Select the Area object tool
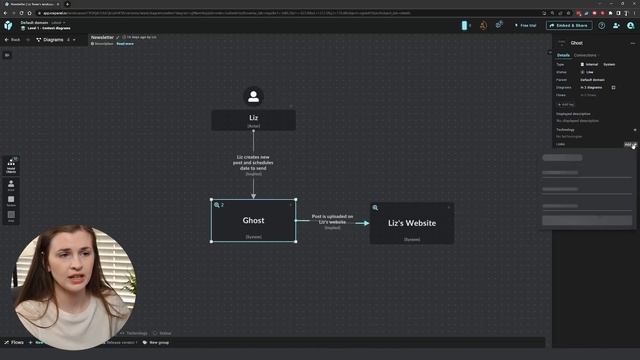Image resolution: width=640 pixels, height=360 pixels. coord(11,216)
